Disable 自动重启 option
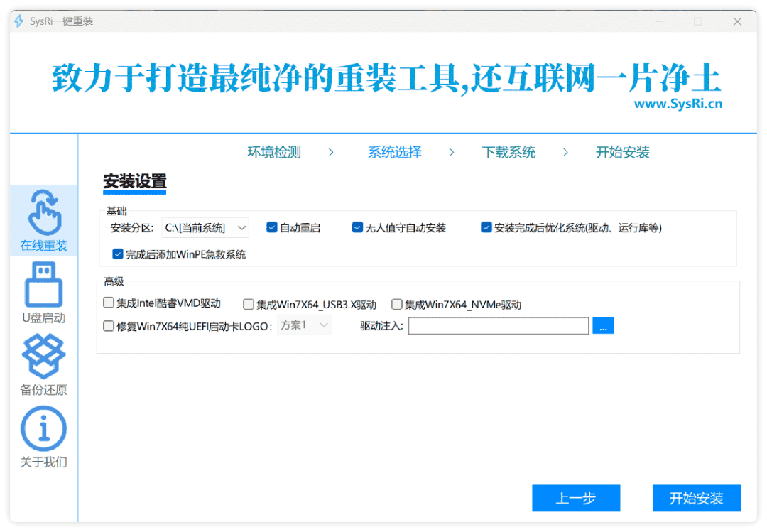 coord(272,227)
